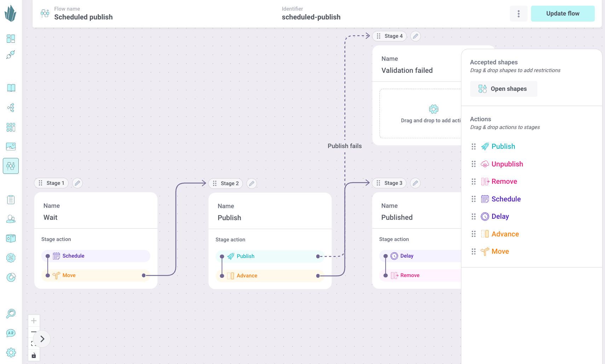Click the Crystallize logo at top left
This screenshot has height=364, width=605.
(x=11, y=13)
